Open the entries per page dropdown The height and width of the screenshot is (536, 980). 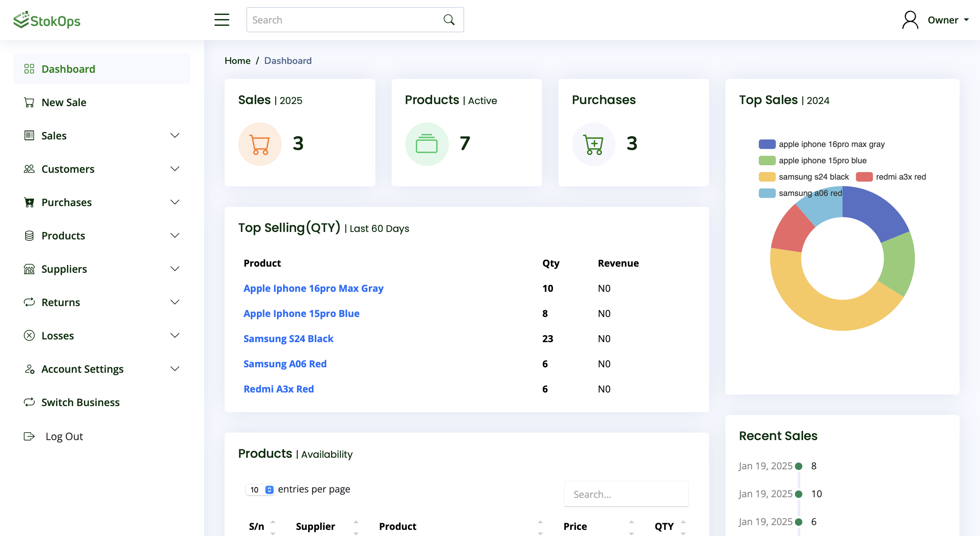[260, 490]
